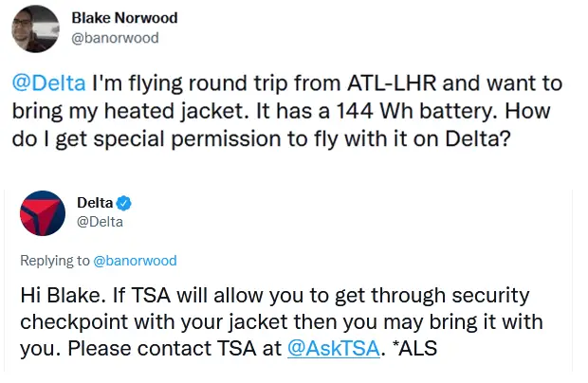Image resolution: width=588 pixels, height=383 pixels.
Task: Open the gray @Delta handle below Delta's name
Action: tap(100, 222)
